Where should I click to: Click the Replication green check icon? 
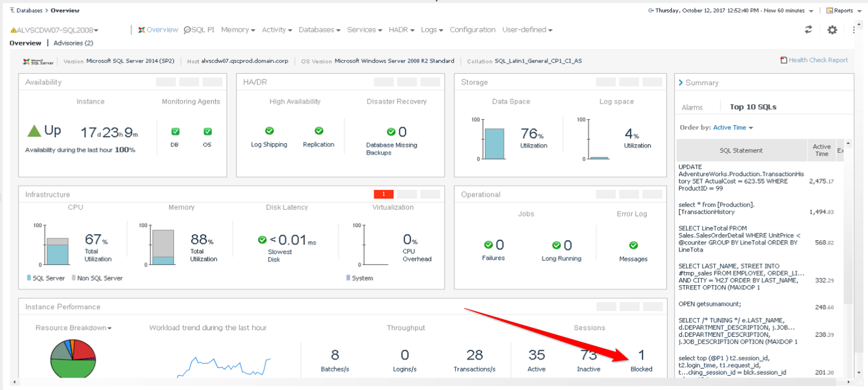(x=319, y=131)
